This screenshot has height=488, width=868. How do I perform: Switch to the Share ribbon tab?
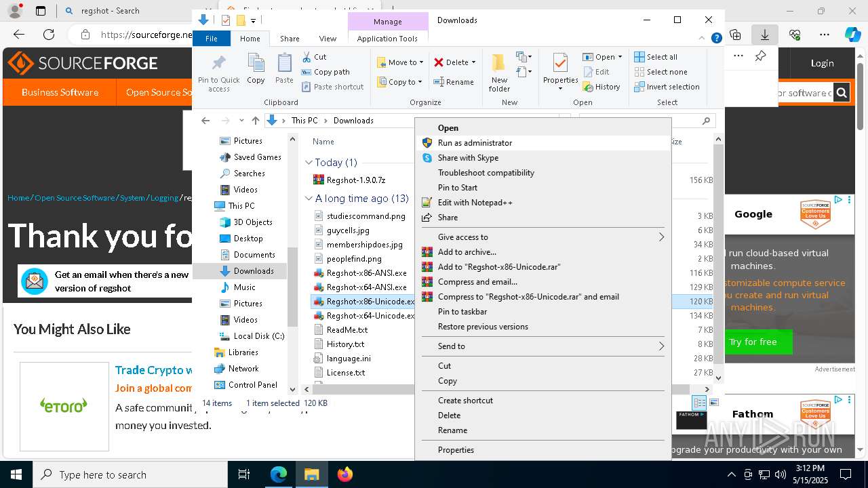(290, 39)
